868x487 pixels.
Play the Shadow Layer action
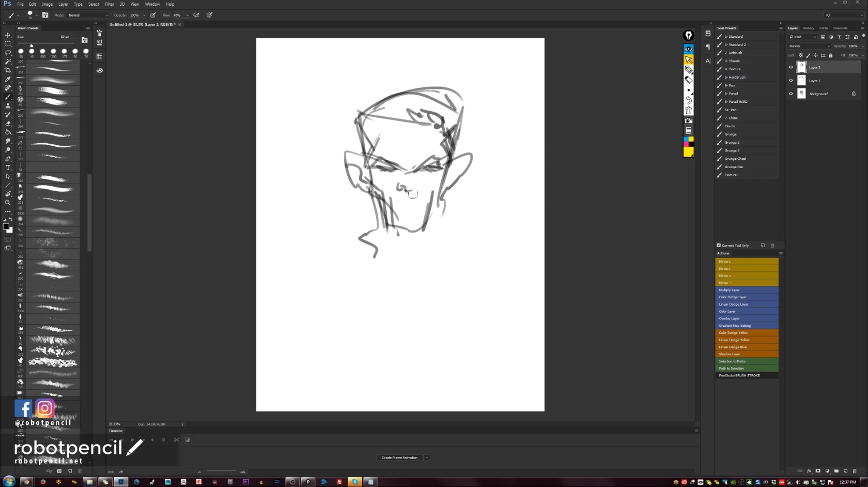click(747, 354)
